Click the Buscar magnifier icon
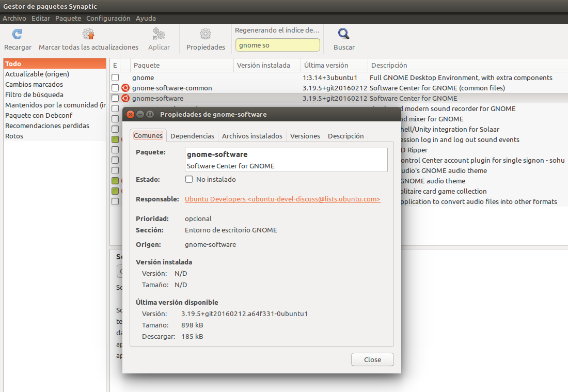Image resolution: width=568 pixels, height=392 pixels. point(344,35)
